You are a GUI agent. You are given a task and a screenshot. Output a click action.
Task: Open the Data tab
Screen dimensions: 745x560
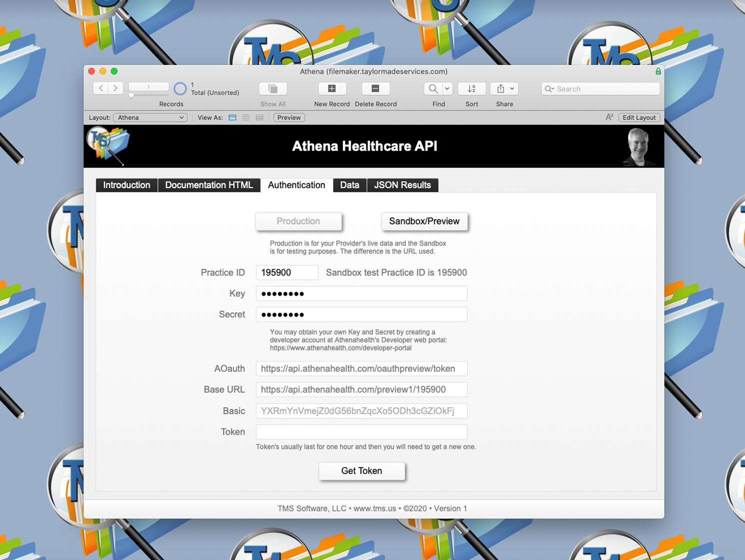pos(349,185)
